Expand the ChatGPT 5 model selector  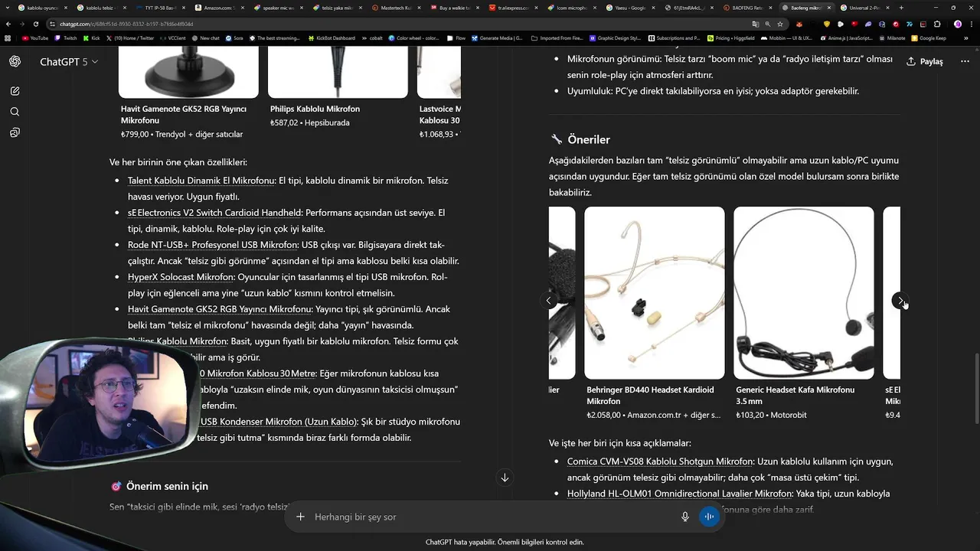(x=69, y=61)
